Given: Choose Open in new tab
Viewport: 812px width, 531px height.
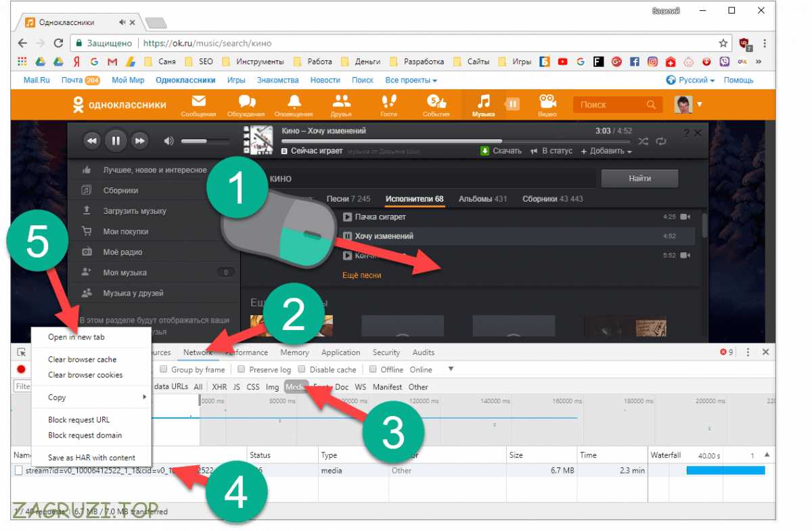Looking at the screenshot, I should pos(76,337).
